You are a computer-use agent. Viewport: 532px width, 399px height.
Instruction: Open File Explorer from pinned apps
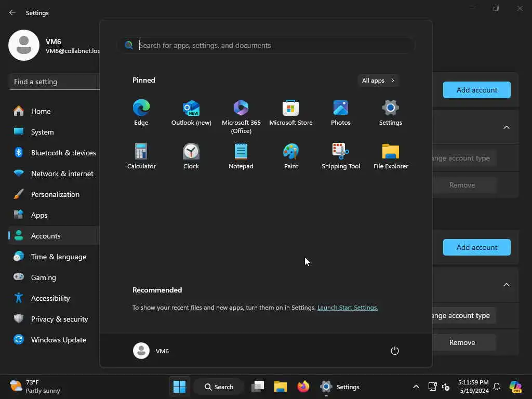pos(391,156)
